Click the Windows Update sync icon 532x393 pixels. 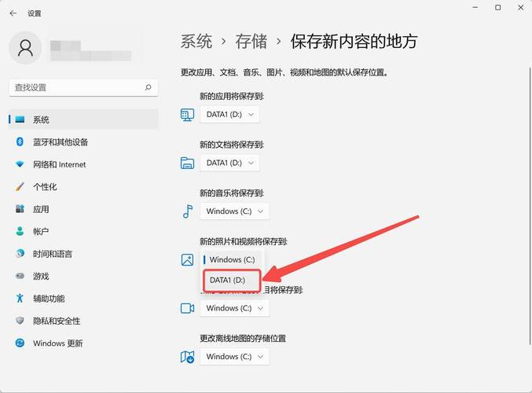[x=20, y=343]
